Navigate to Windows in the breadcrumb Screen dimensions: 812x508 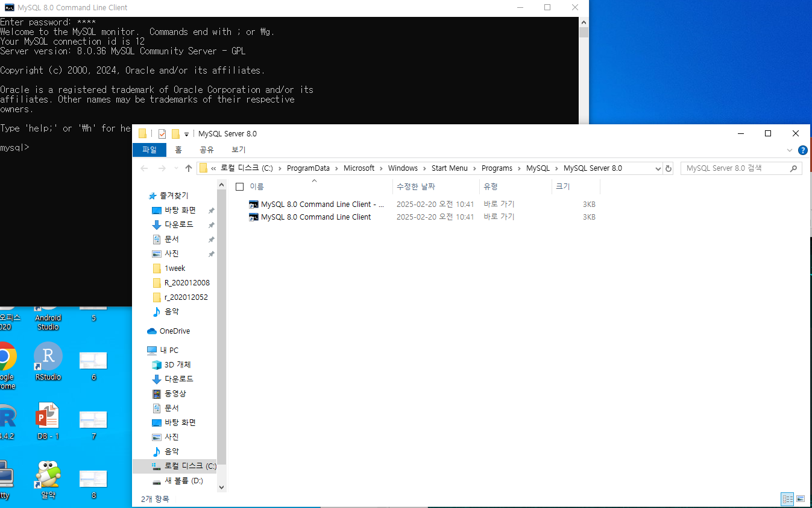403,168
